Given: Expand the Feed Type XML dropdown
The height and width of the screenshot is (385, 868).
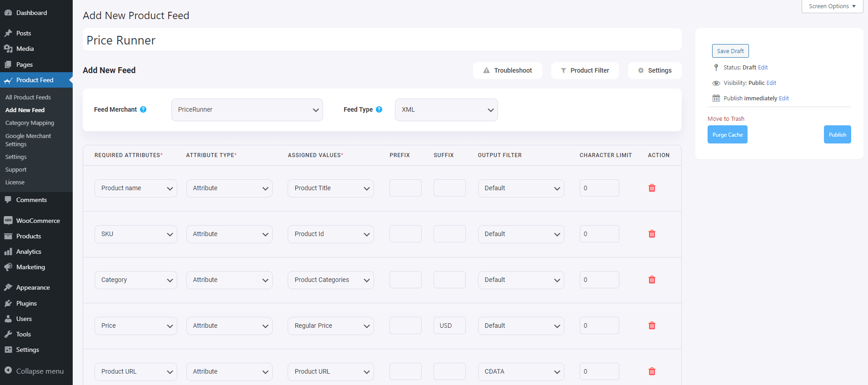Looking at the screenshot, I should [446, 110].
